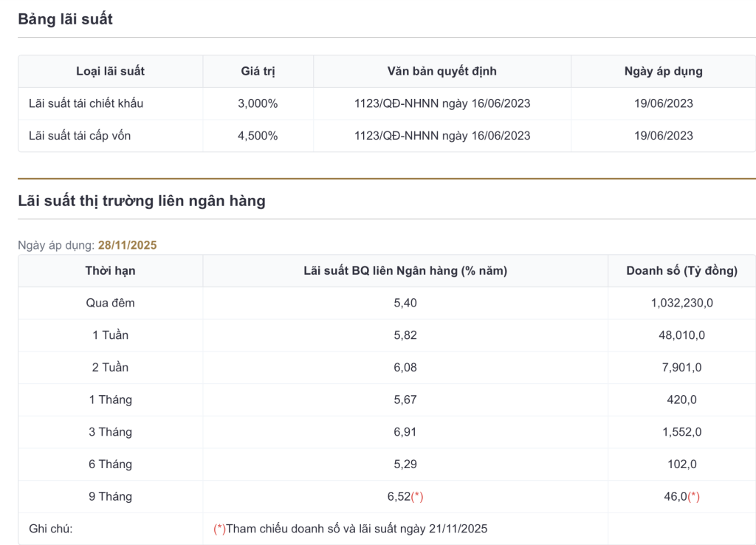Select the "Lãi suất tái chiết khấu" row label
Viewport: 756px width, 545px height.
point(86,103)
